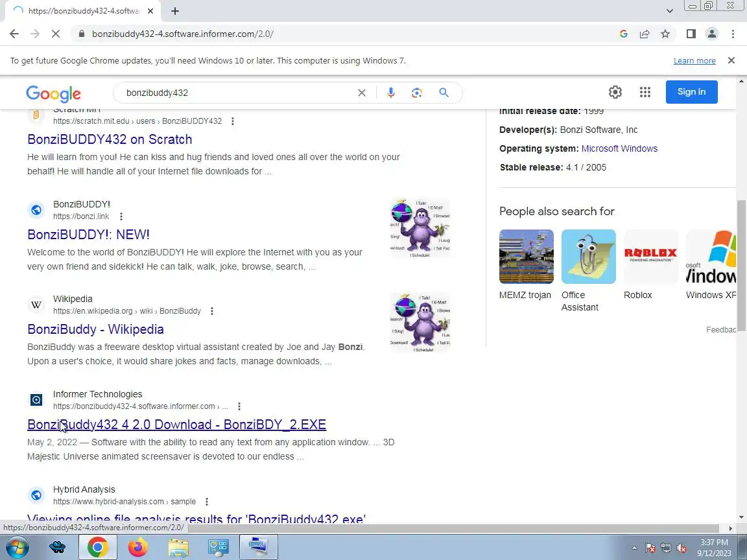Open more options for Hybrid Analysis result

[206, 502]
